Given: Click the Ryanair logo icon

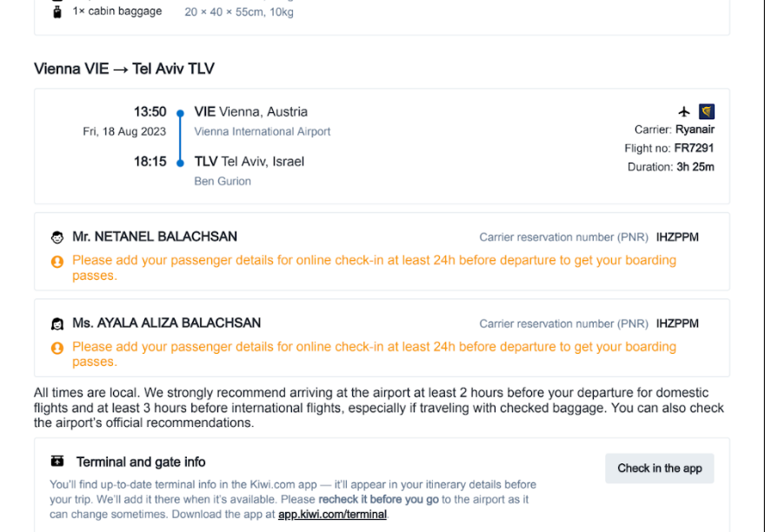Looking at the screenshot, I should pos(707,111).
